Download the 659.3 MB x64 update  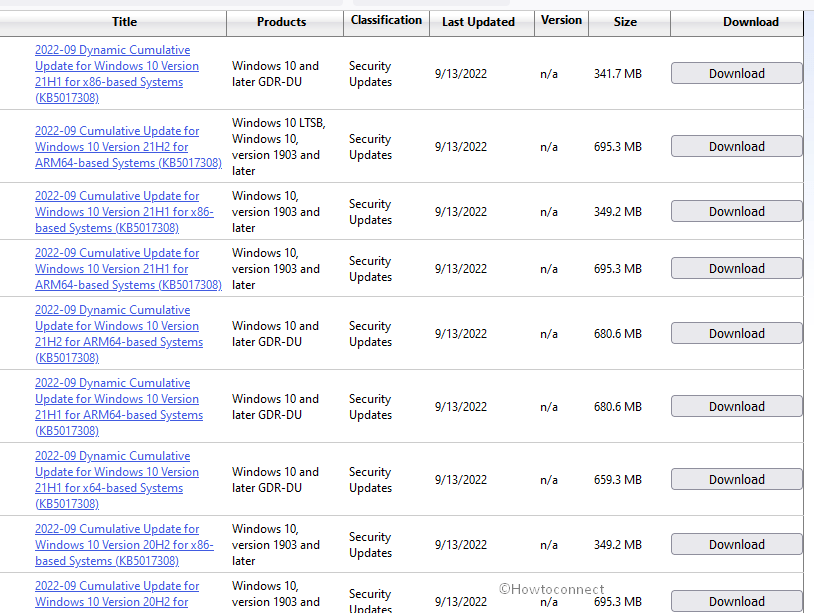736,480
